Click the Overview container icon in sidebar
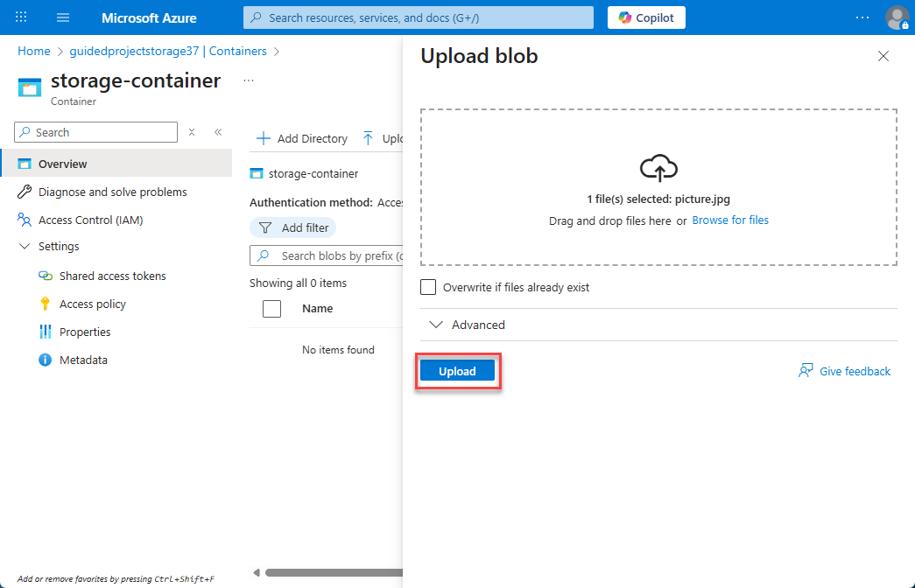The image size is (915, 588). point(25,164)
